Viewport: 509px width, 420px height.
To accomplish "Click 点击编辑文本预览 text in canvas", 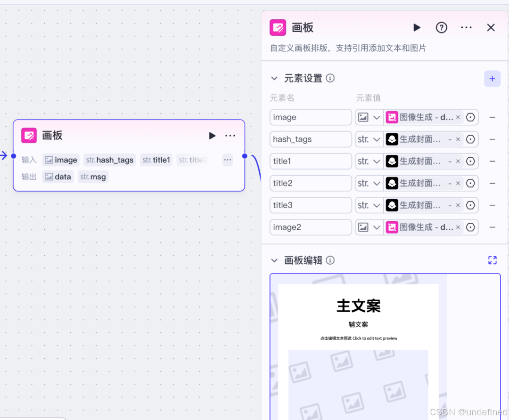I will 358,338.
